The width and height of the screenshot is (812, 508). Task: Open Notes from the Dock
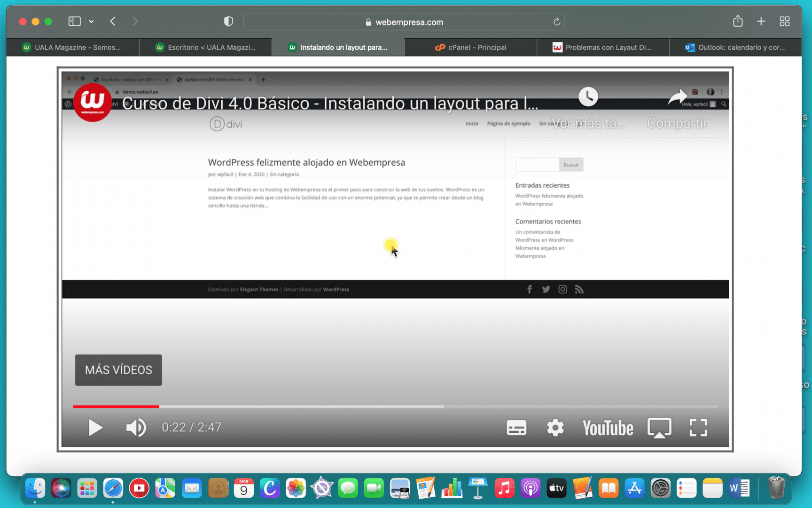(x=712, y=488)
